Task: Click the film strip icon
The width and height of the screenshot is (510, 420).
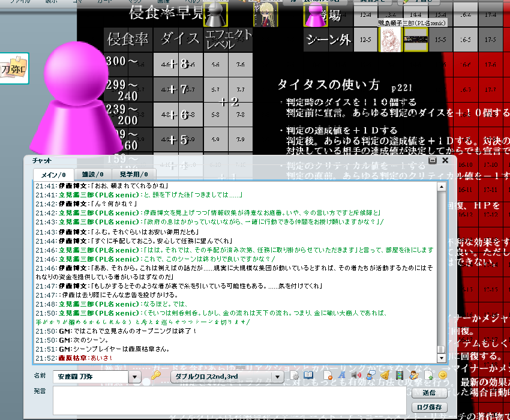Action: tap(399, 376)
